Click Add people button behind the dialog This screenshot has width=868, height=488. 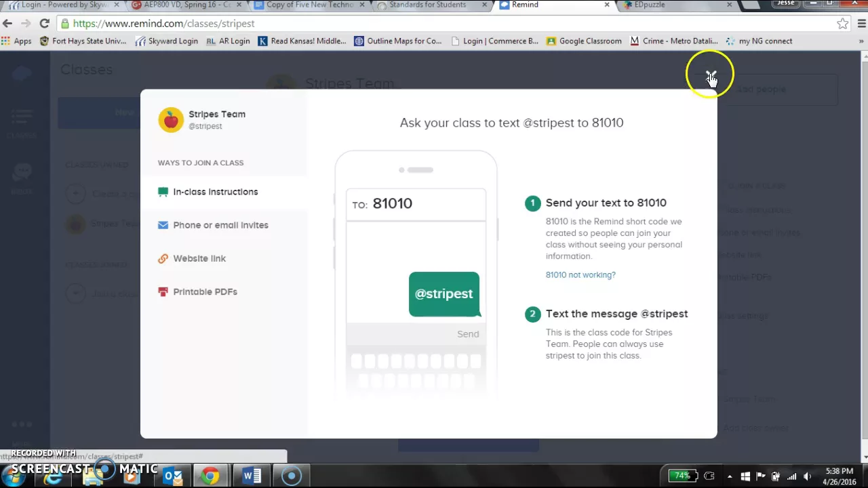coord(762,89)
